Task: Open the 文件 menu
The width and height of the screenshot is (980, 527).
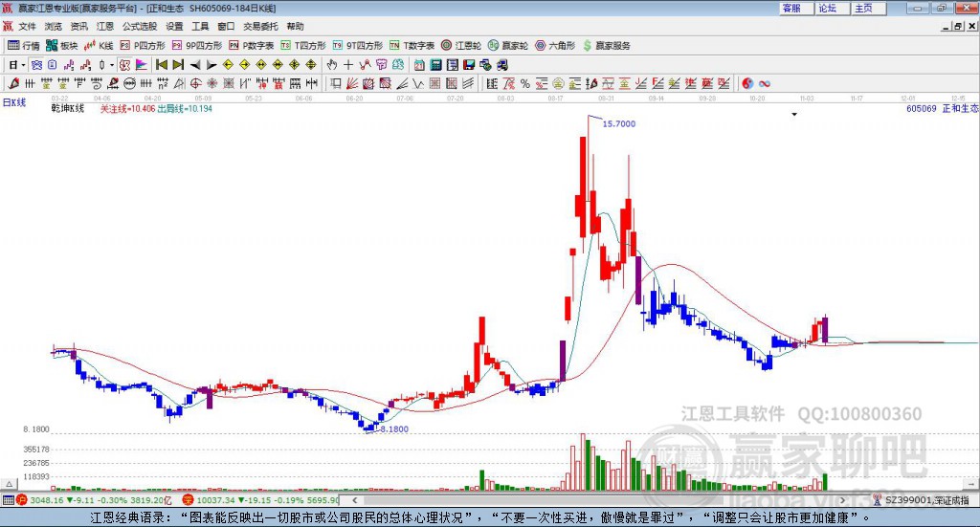Action: pyautogui.click(x=27, y=26)
